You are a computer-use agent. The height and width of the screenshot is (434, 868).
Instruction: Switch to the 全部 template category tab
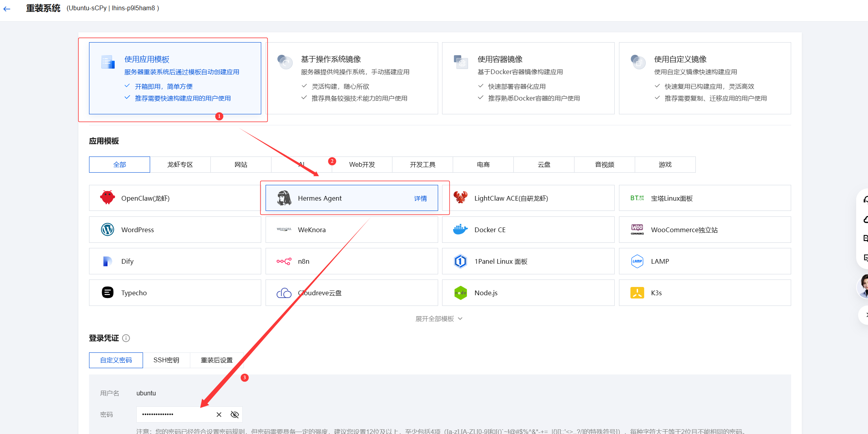tap(119, 164)
